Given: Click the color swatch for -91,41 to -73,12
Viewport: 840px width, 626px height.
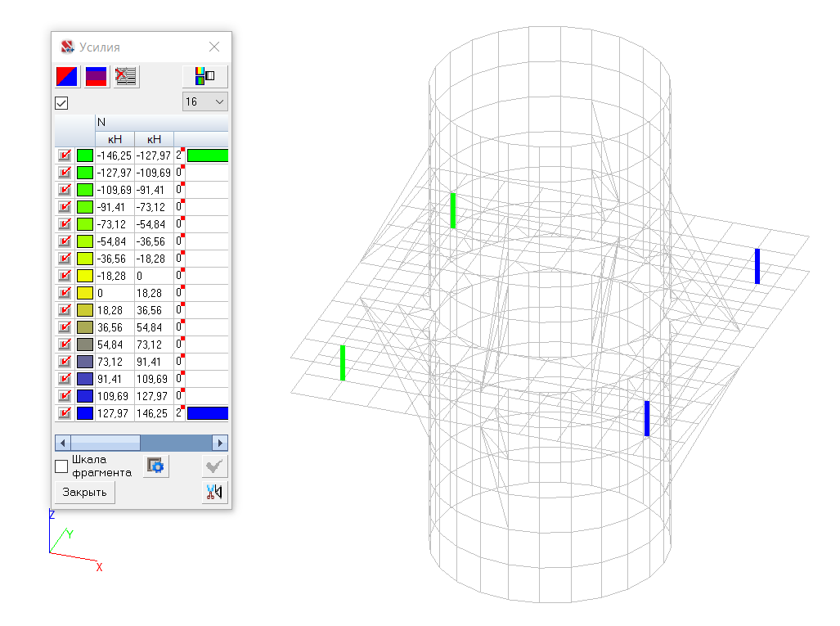Looking at the screenshot, I should (85, 207).
